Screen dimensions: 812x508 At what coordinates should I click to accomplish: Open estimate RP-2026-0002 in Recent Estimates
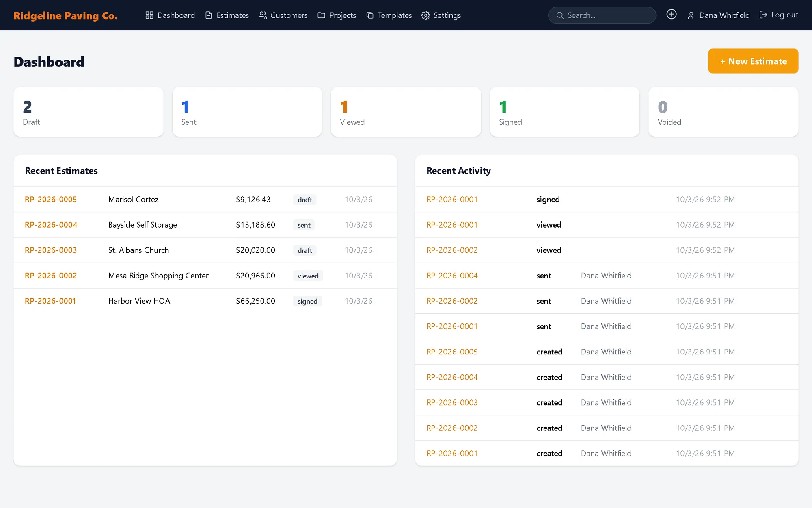click(51, 276)
